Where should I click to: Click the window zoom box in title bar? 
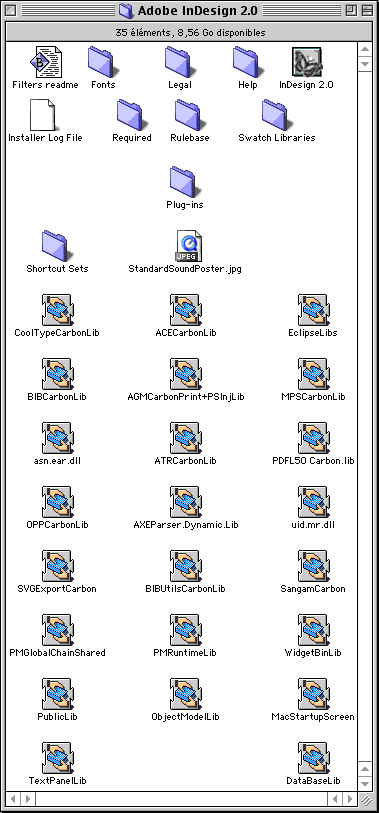[351, 10]
